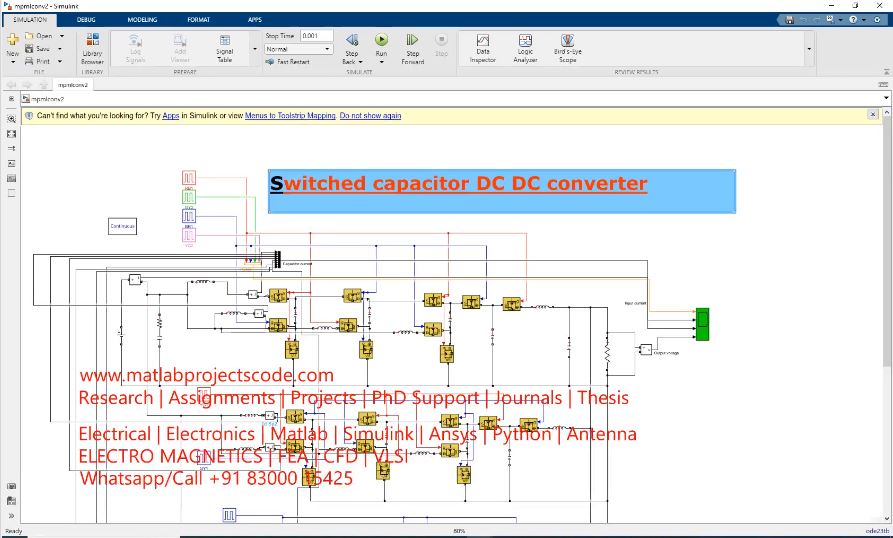
Task: Switch to the Debug tab
Action: point(86,19)
